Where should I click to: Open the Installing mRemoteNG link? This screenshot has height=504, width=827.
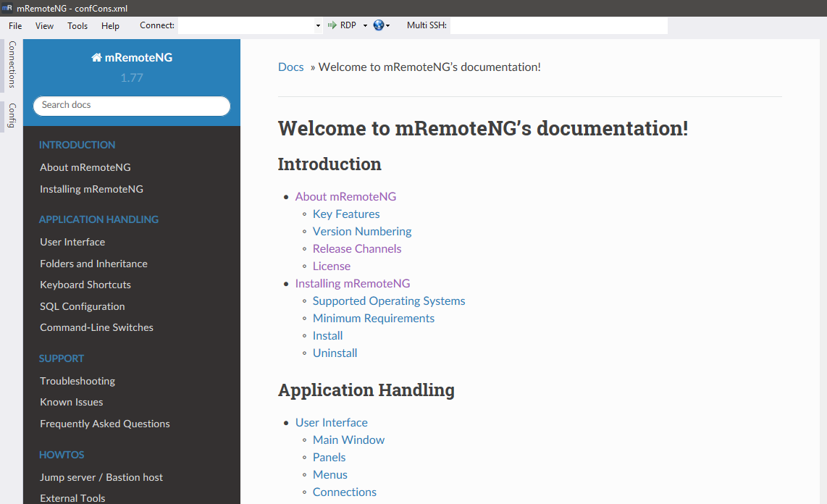353,283
